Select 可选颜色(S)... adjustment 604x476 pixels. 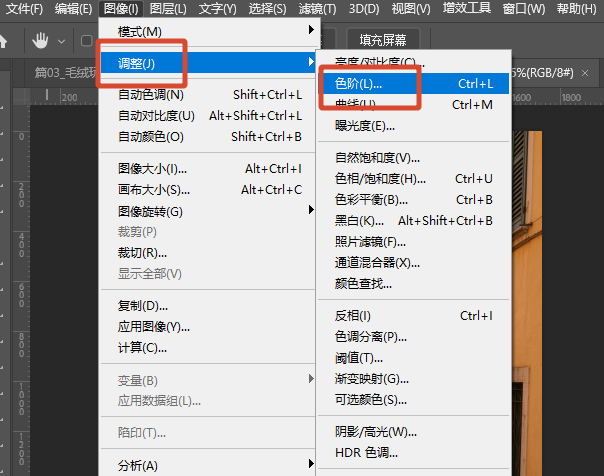[x=414, y=400]
